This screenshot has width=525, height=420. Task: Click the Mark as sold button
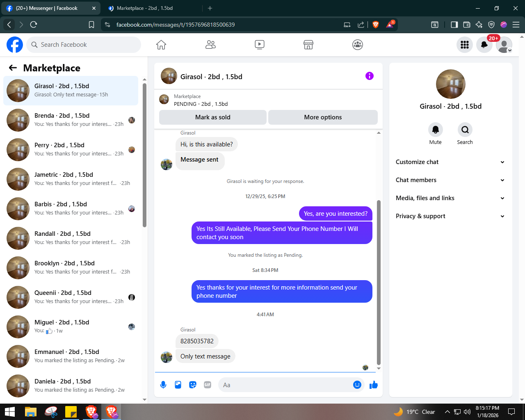(213, 117)
